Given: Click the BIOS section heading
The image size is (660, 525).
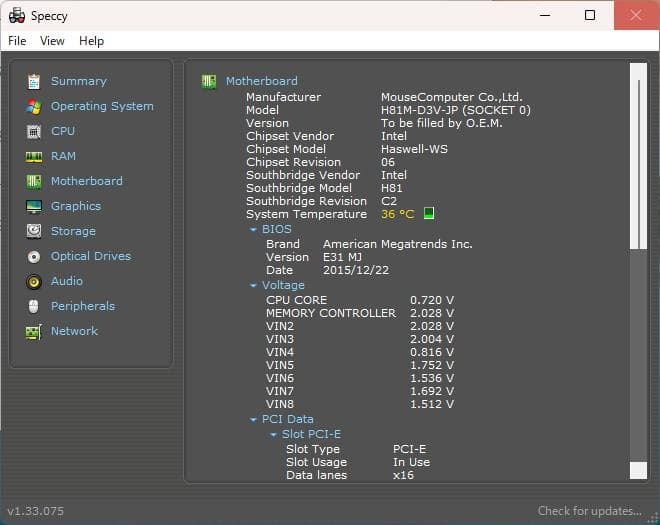Looking at the screenshot, I should click(x=277, y=229).
